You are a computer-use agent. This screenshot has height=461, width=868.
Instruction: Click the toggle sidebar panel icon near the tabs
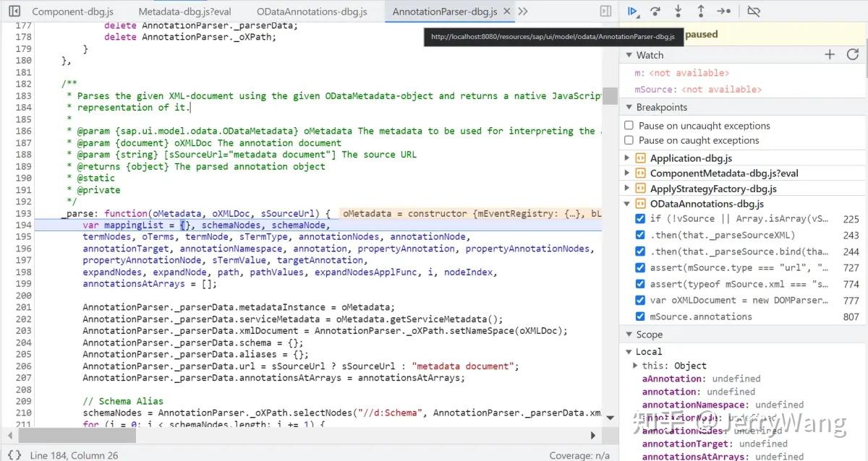605,11
